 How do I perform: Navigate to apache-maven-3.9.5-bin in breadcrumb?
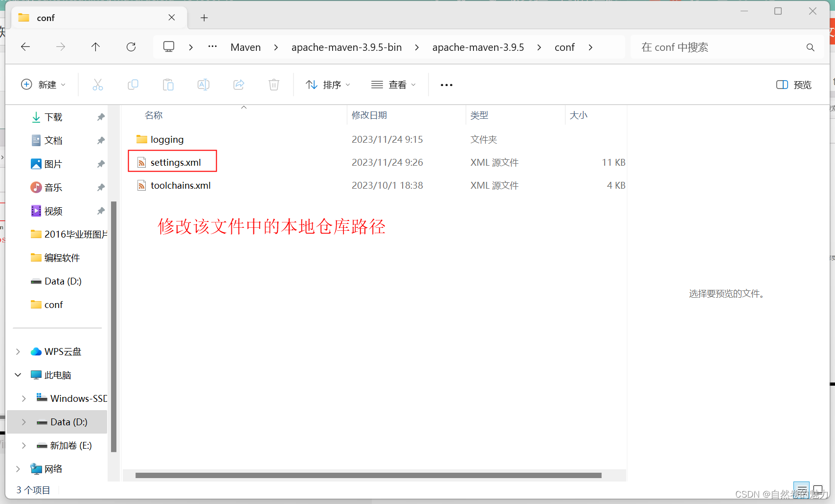[347, 47]
